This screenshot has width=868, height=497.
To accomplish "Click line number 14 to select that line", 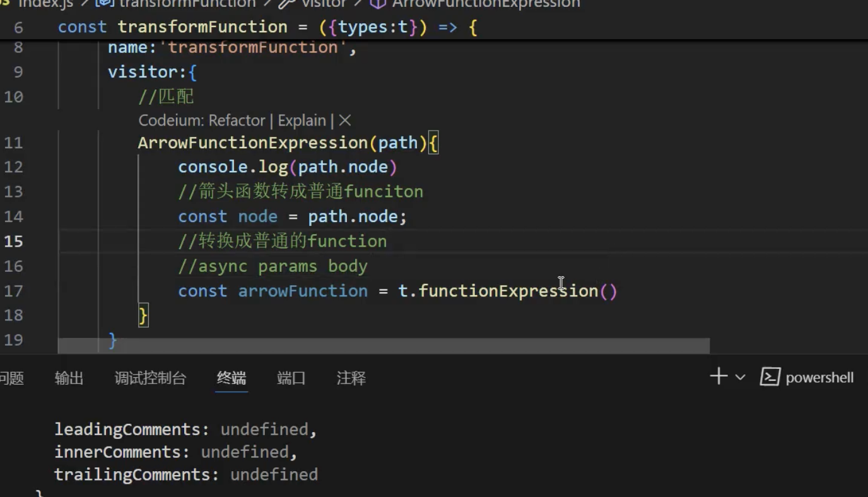I will 15,216.
